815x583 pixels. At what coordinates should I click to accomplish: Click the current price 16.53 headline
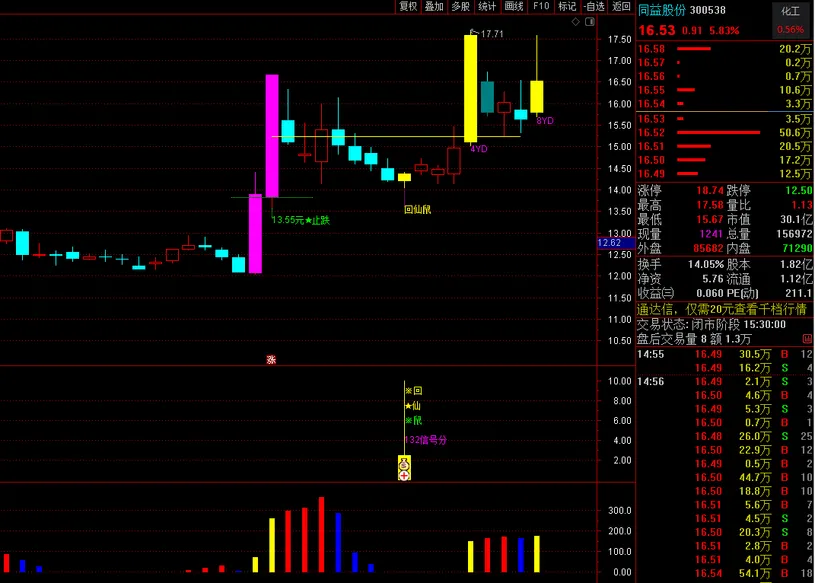[x=656, y=30]
